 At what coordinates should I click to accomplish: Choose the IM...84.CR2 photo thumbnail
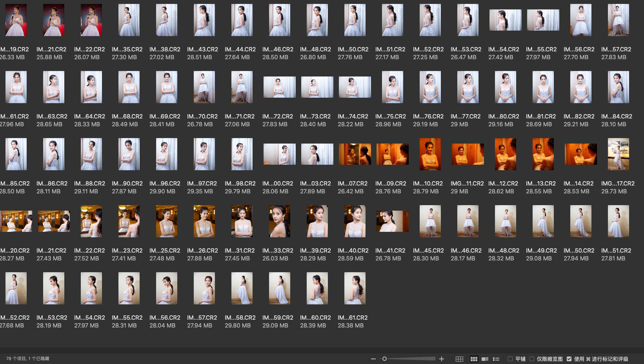pos(618,87)
